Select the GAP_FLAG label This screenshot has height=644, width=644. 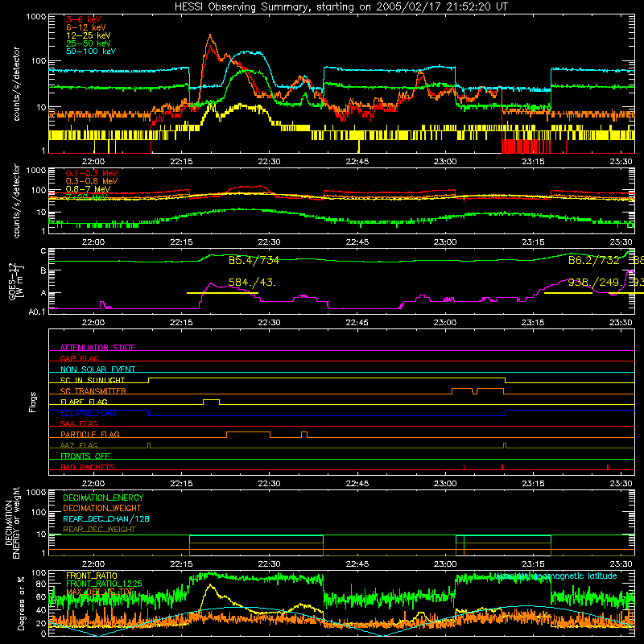click(79, 358)
